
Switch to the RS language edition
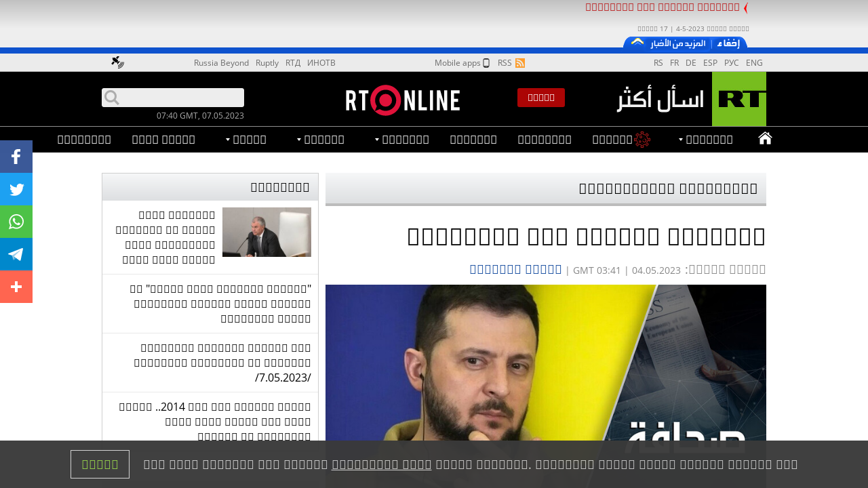tap(658, 63)
